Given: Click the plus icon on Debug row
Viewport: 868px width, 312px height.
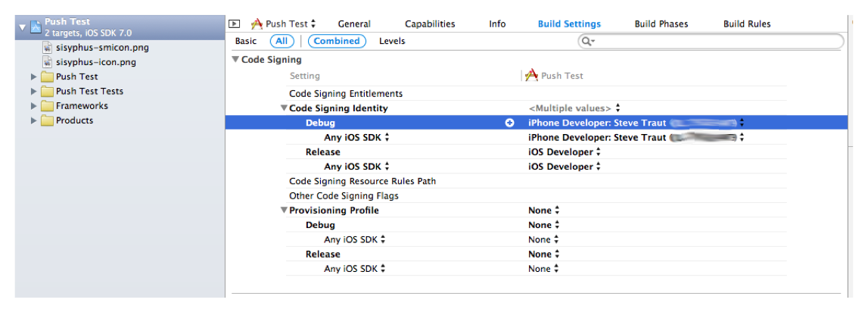Looking at the screenshot, I should (509, 123).
